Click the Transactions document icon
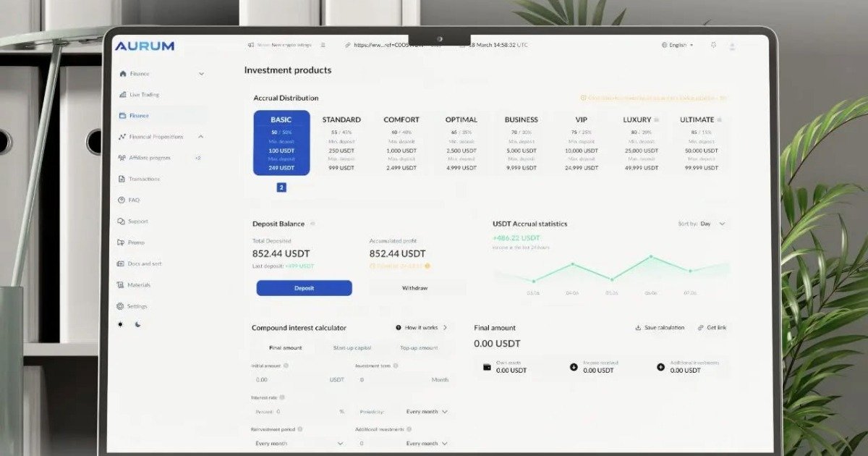The image size is (868, 456). pyautogui.click(x=123, y=178)
